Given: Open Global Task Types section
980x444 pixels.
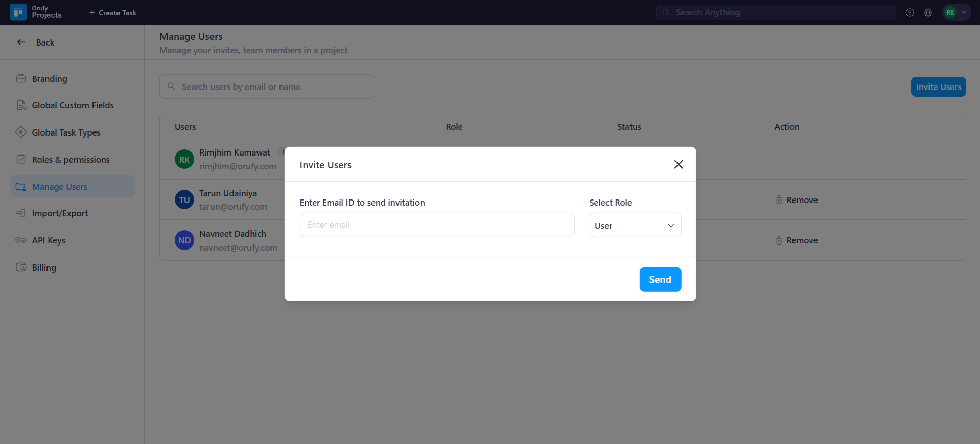Looking at the screenshot, I should [66, 132].
